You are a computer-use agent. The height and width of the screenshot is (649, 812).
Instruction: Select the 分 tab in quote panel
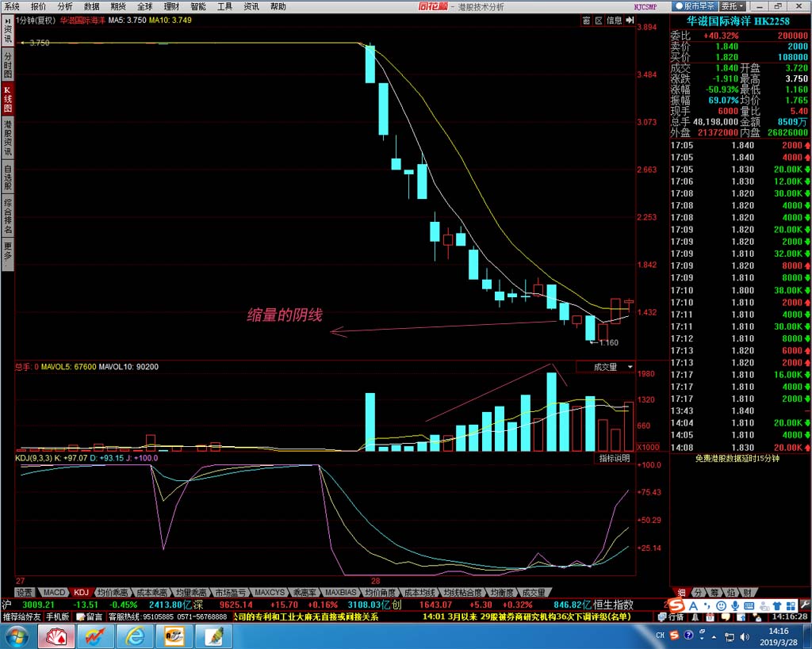698,592
